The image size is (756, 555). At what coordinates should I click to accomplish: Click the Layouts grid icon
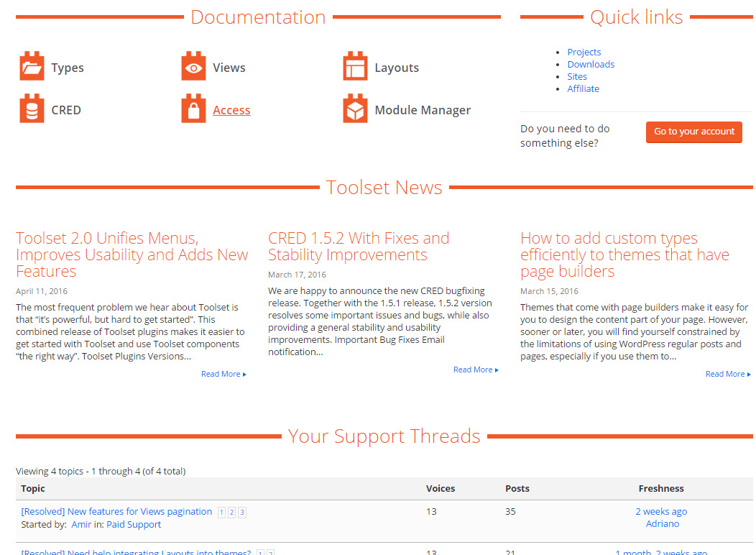coord(355,66)
